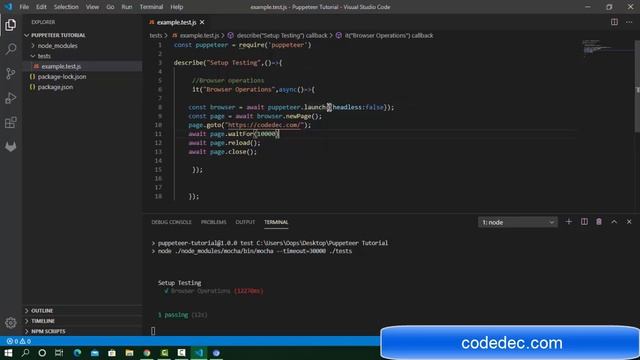Collapse the tests folder
Image resolution: width=640 pixels, height=360 pixels.
[44, 56]
